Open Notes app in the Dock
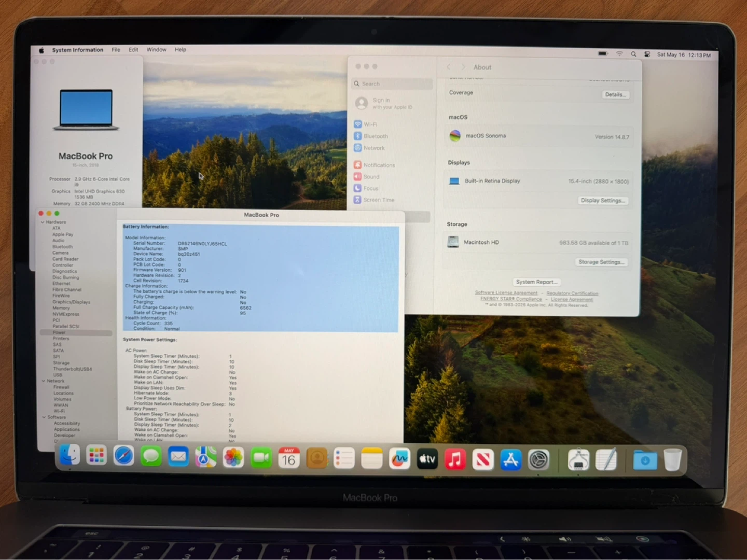747x560 pixels. [x=372, y=459]
